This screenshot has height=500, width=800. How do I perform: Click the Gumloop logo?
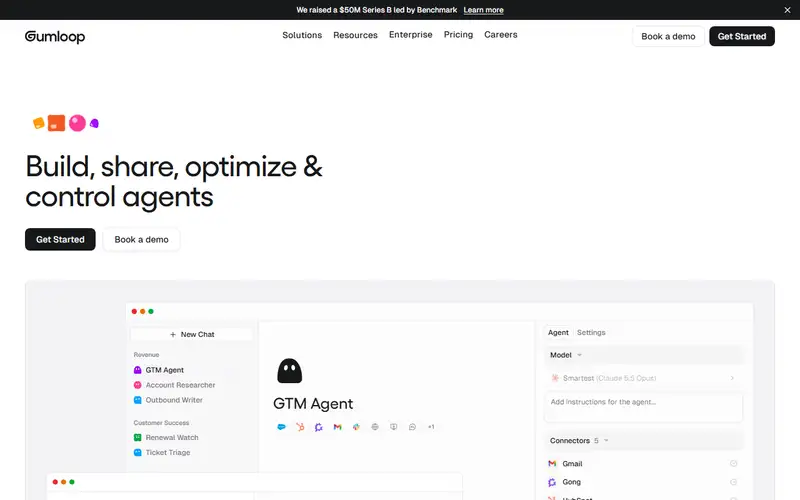(x=55, y=36)
